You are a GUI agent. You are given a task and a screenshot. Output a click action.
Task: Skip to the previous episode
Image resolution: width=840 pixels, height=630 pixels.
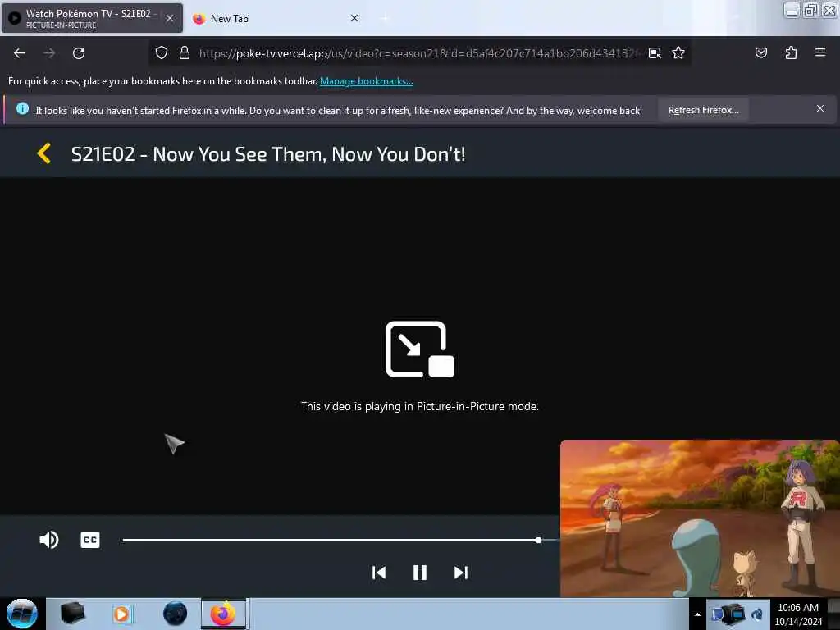[x=379, y=573]
